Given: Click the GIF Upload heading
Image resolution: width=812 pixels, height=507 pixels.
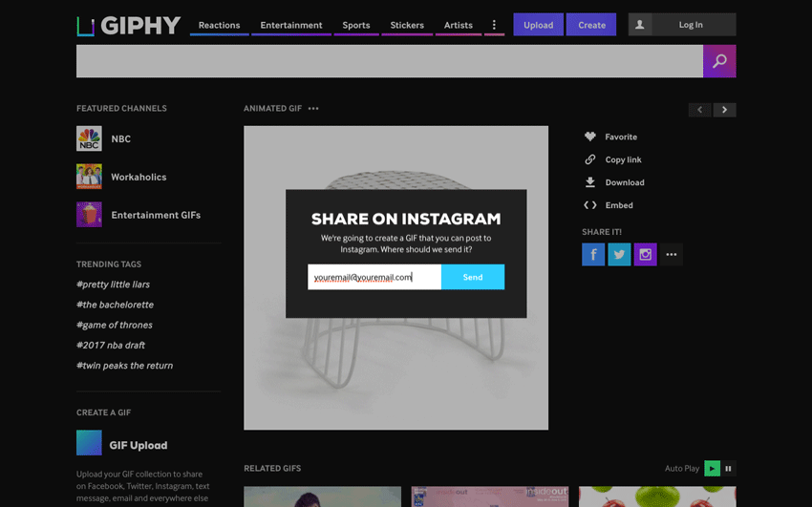Looking at the screenshot, I should tap(139, 446).
